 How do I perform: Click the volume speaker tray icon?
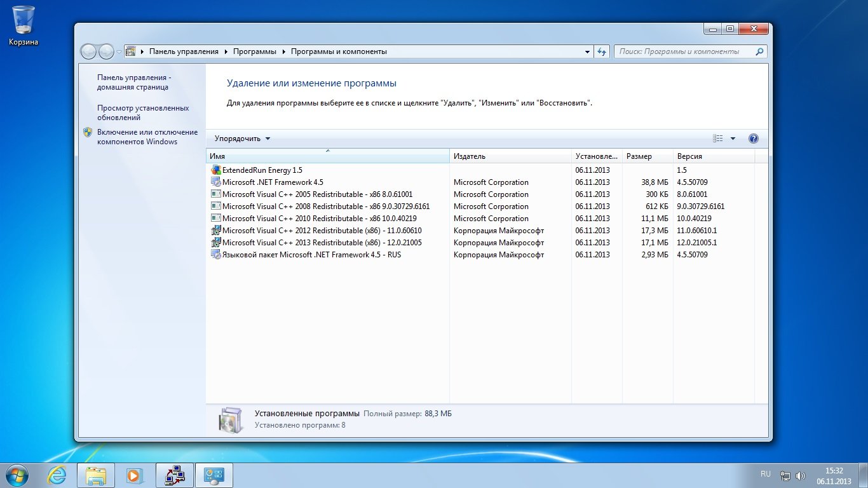pos(801,475)
